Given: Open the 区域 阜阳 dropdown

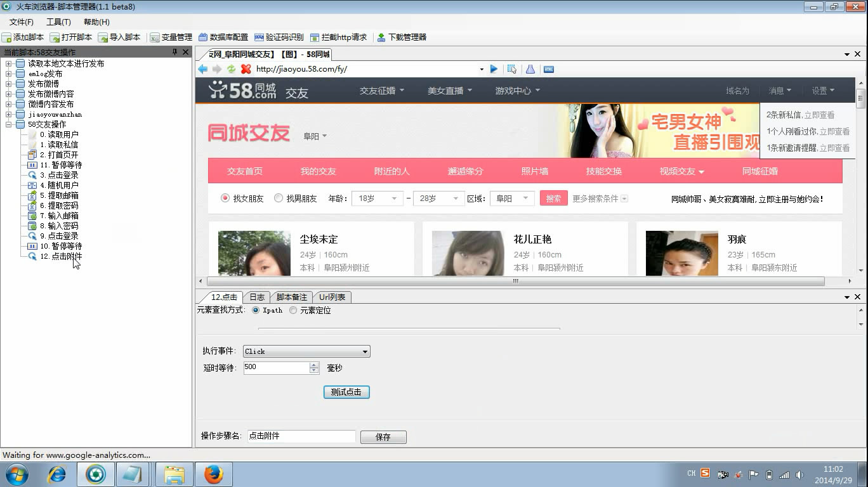Looking at the screenshot, I should point(511,198).
